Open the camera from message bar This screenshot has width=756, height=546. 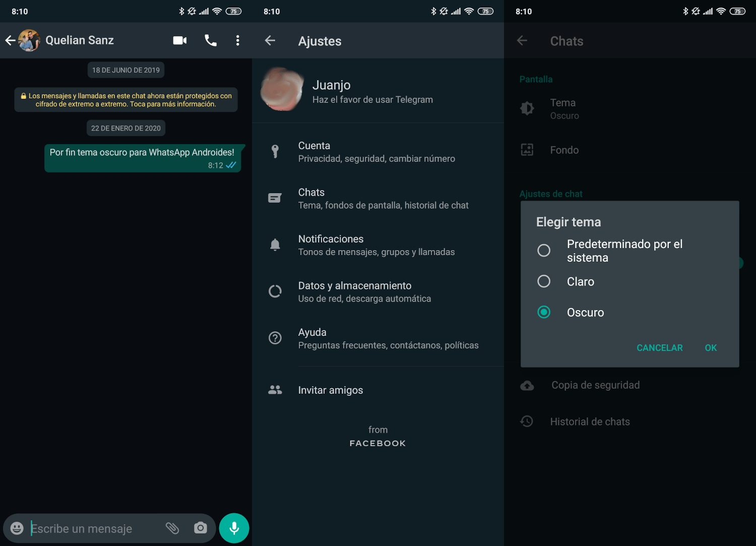pos(201,528)
